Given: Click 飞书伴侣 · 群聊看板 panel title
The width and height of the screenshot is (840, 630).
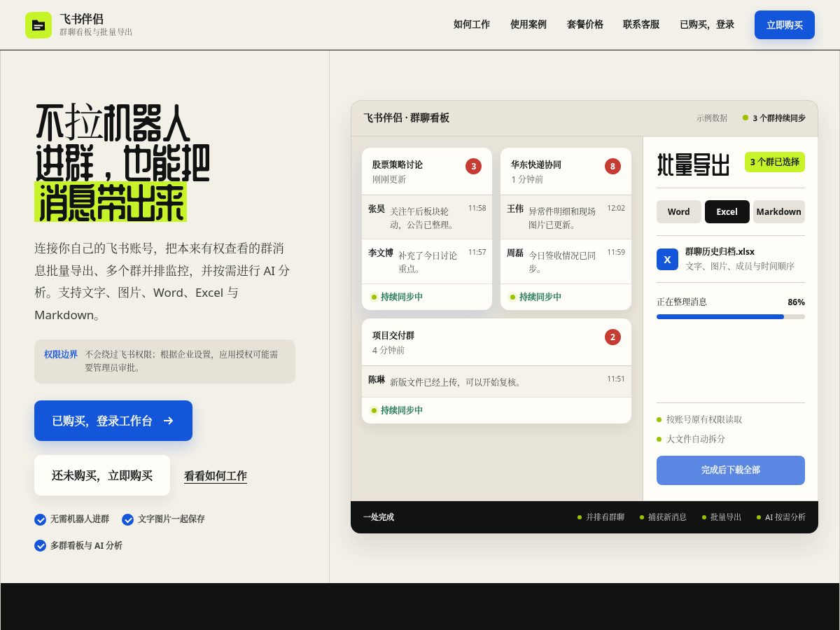Looking at the screenshot, I should 407,118.
